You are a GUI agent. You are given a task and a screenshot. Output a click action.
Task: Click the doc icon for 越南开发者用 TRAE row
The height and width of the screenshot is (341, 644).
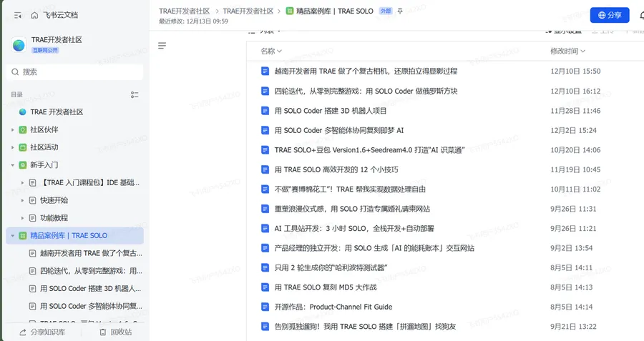tap(265, 71)
